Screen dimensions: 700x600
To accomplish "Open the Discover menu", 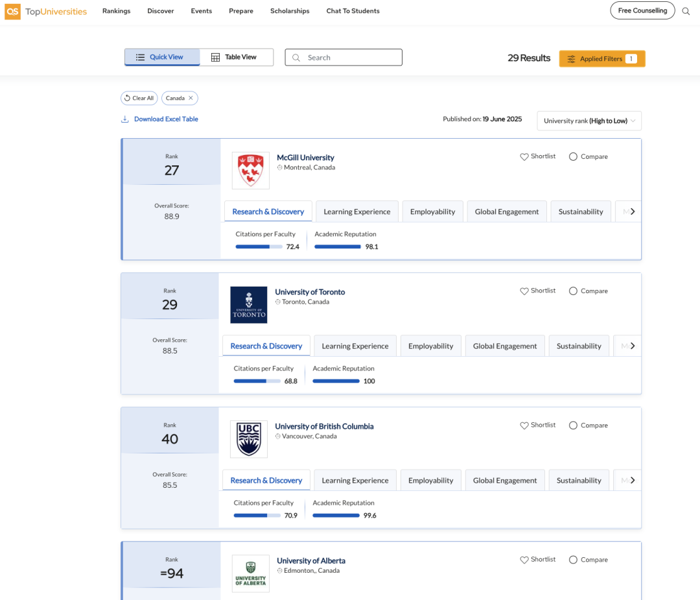I will click(161, 11).
